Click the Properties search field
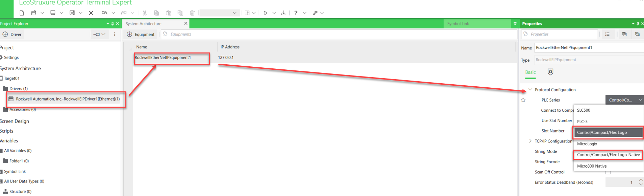Viewport: 644px width, 196px height. (x=560, y=34)
